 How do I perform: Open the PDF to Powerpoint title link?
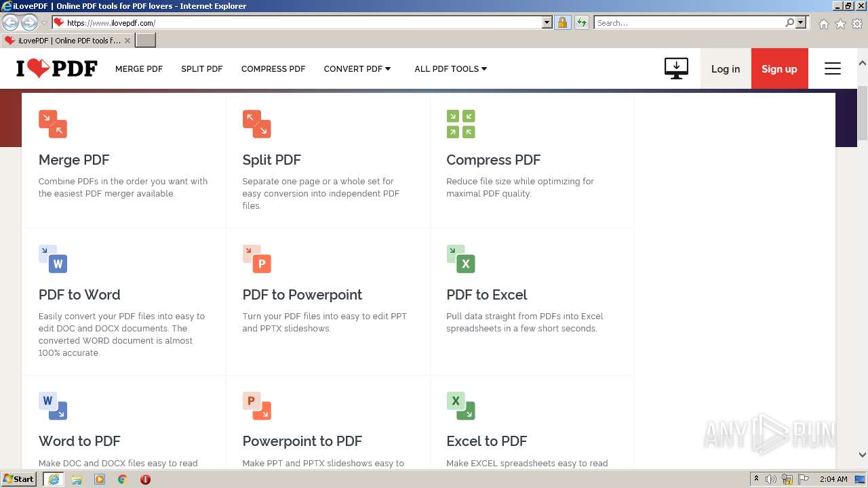pos(302,295)
